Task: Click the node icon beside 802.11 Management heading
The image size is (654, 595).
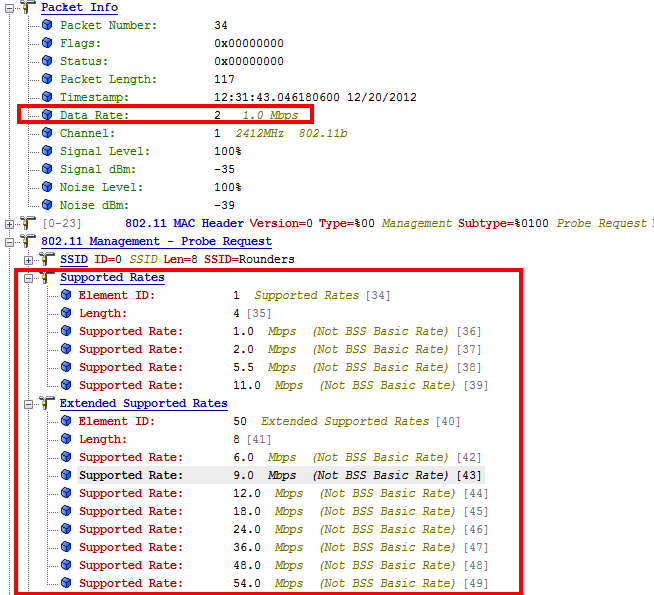Action: pos(28,241)
